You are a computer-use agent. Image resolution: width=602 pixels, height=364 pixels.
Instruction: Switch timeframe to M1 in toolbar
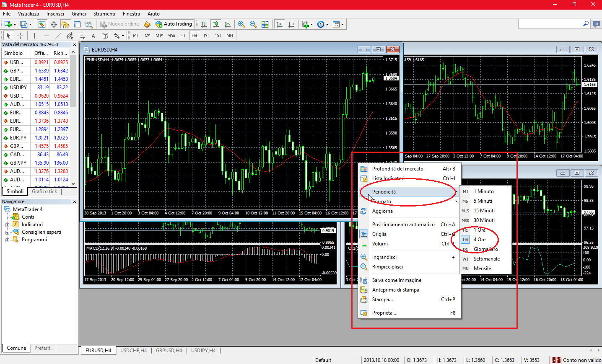click(136, 36)
